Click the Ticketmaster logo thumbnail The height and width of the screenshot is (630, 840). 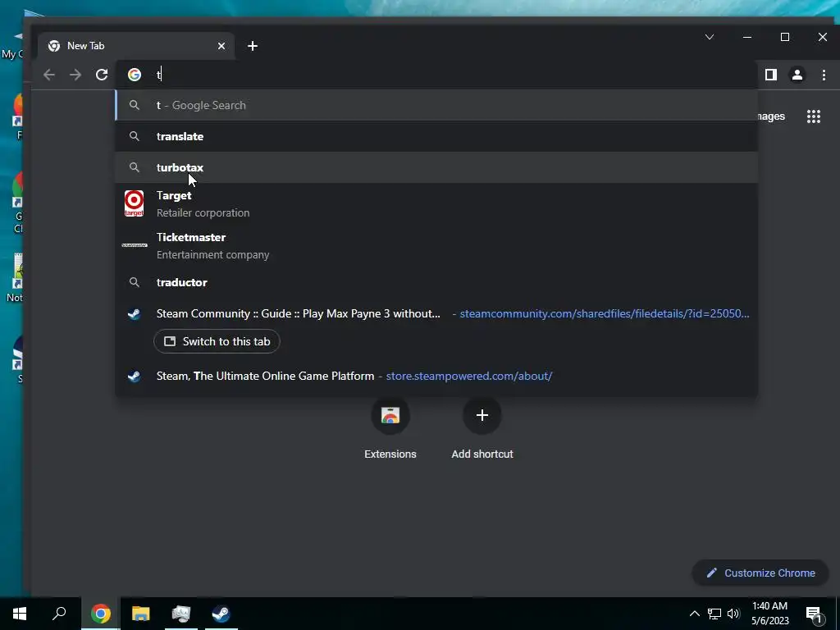pos(135,245)
